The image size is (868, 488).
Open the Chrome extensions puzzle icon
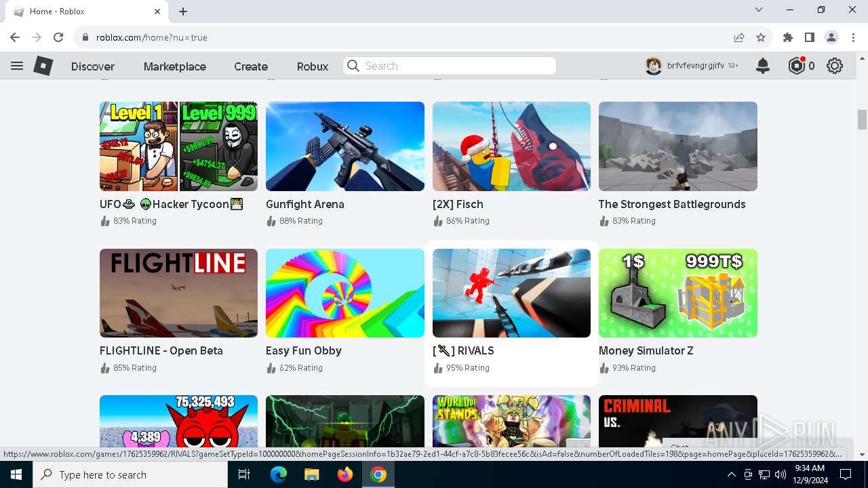pyautogui.click(x=788, y=37)
